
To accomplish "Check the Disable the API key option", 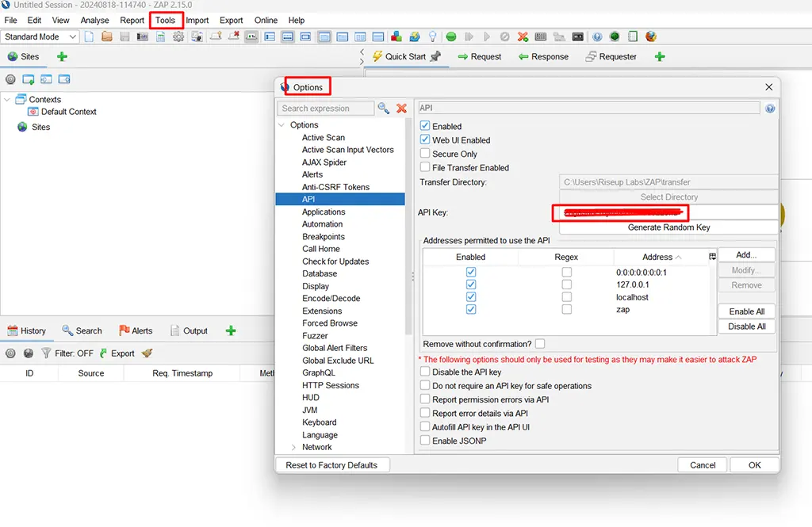I will click(426, 372).
